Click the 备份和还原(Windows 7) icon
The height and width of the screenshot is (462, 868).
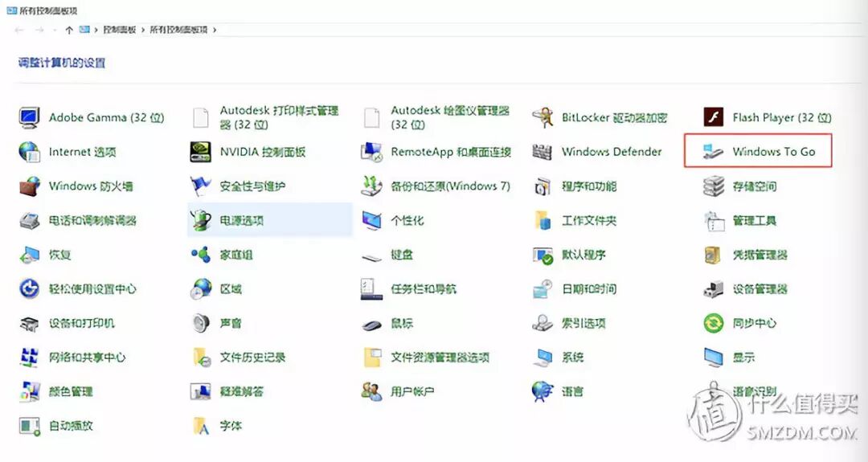point(371,186)
